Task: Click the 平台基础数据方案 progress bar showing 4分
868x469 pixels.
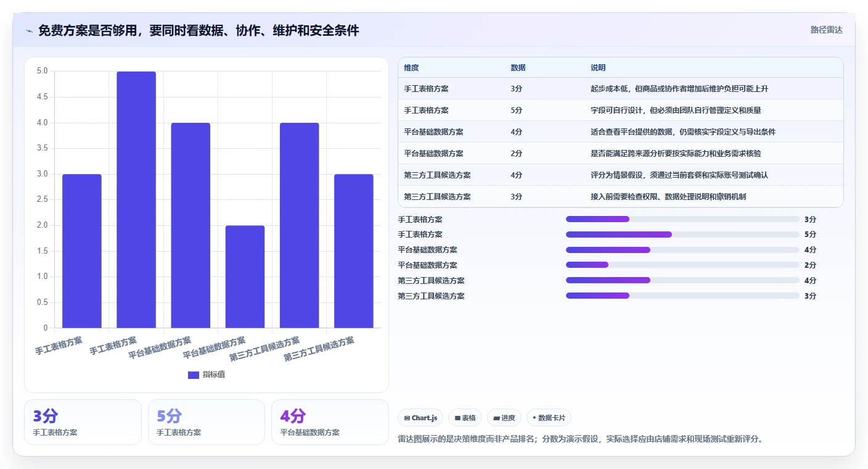Action: [682, 250]
